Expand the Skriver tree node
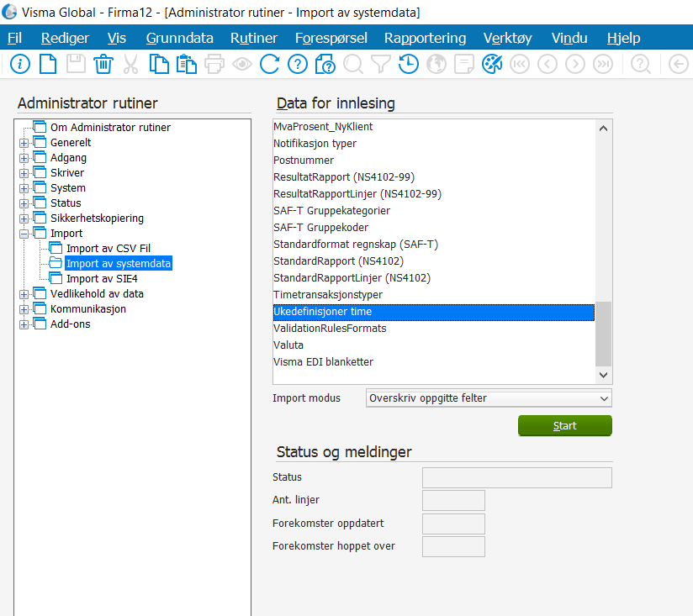The height and width of the screenshot is (616, 693). click(x=24, y=173)
